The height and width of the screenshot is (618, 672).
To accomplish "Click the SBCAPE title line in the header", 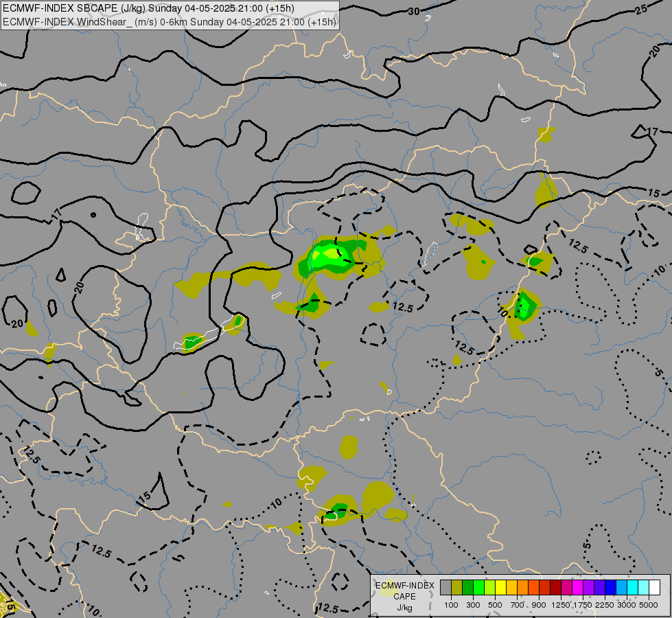I will point(149,8).
